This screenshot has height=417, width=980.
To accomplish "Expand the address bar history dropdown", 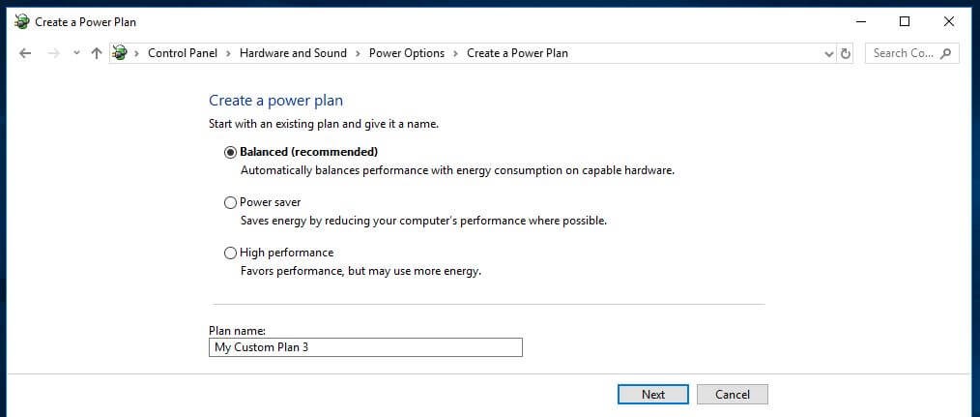I will pos(829,54).
